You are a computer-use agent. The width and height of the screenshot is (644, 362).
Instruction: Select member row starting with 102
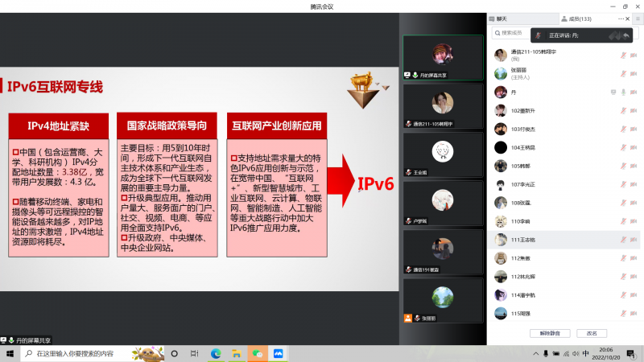pyautogui.click(x=565, y=111)
